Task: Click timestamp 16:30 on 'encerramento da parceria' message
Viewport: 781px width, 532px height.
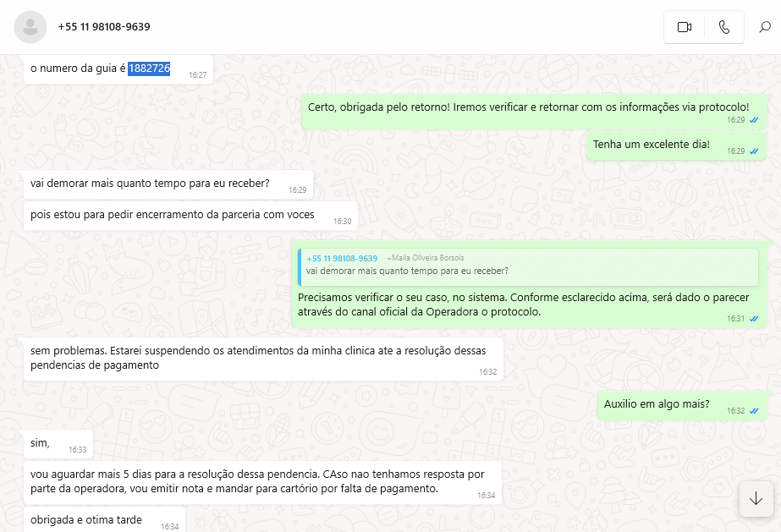Action: point(342,222)
